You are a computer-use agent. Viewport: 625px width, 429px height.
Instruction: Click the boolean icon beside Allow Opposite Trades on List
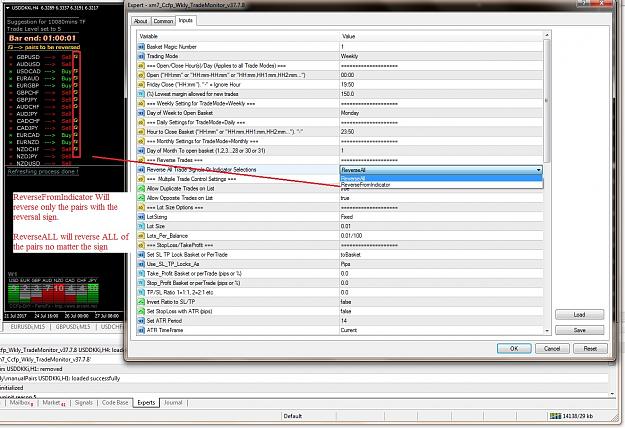141,198
